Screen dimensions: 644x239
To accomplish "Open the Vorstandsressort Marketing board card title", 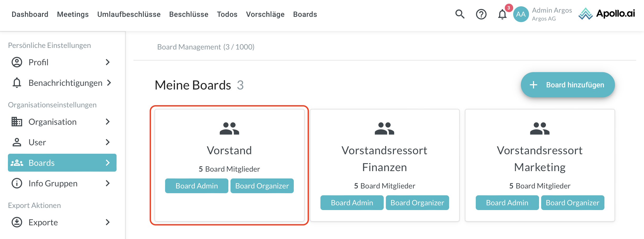I will click(540, 159).
